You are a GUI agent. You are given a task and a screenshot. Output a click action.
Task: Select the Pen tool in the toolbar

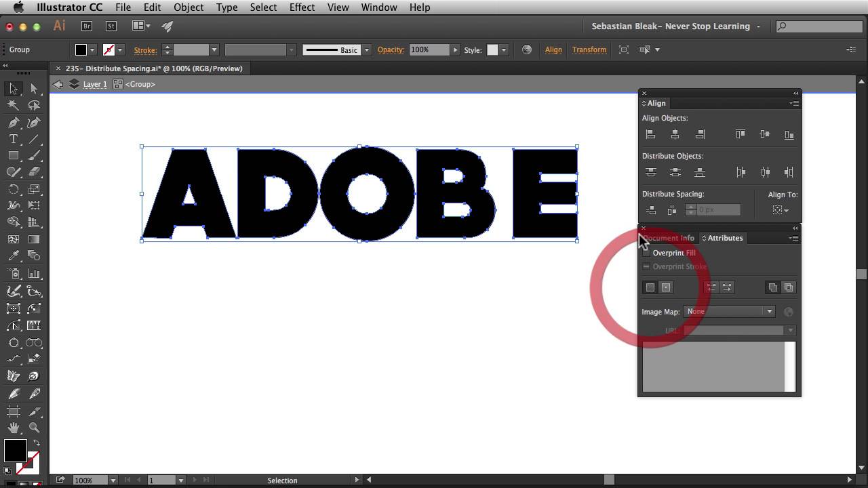click(13, 123)
